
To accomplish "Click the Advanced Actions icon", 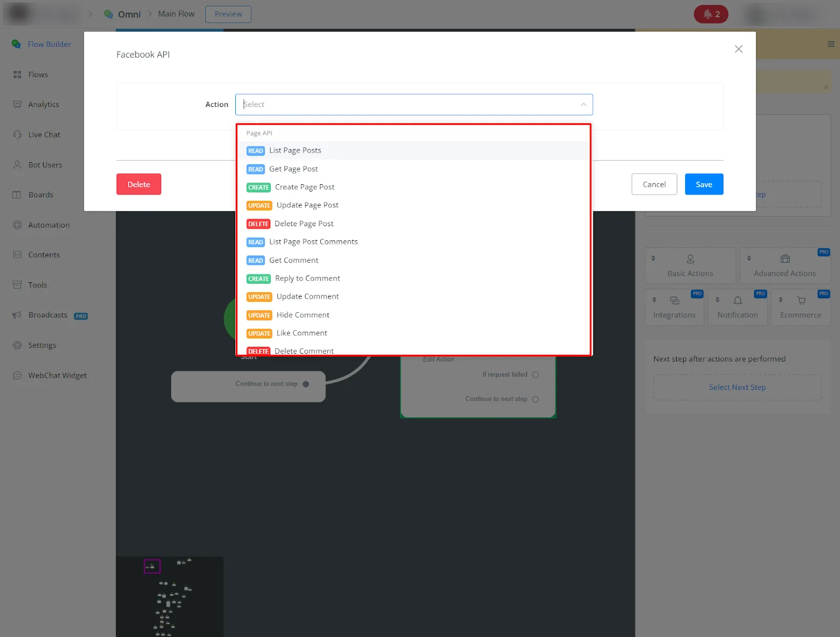I will pyautogui.click(x=785, y=259).
